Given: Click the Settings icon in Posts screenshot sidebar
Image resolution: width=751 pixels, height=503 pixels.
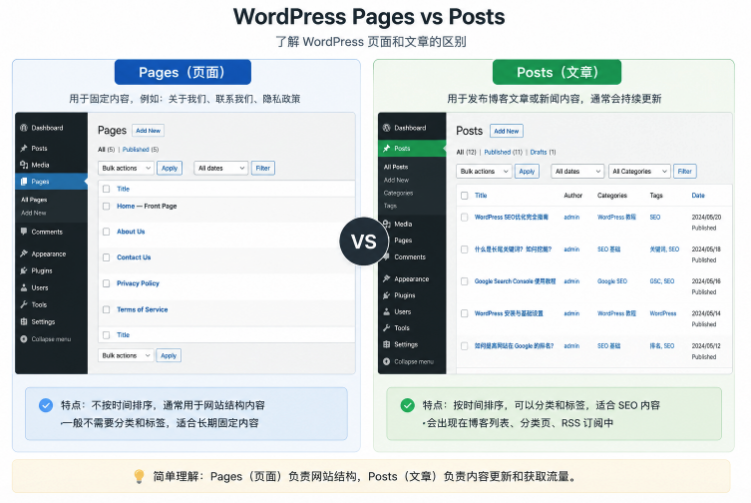Looking at the screenshot, I should [x=387, y=344].
